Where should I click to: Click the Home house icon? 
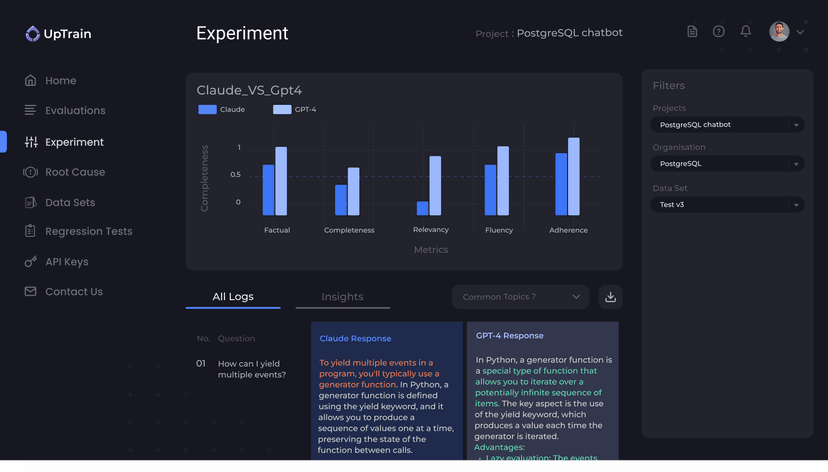point(31,81)
